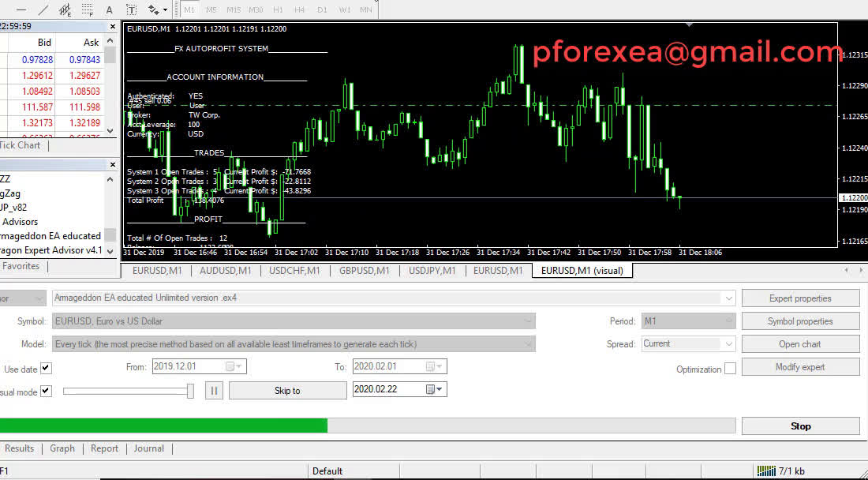The image size is (868, 480).
Task: Enable the Optimization checkbox
Action: coord(730,369)
